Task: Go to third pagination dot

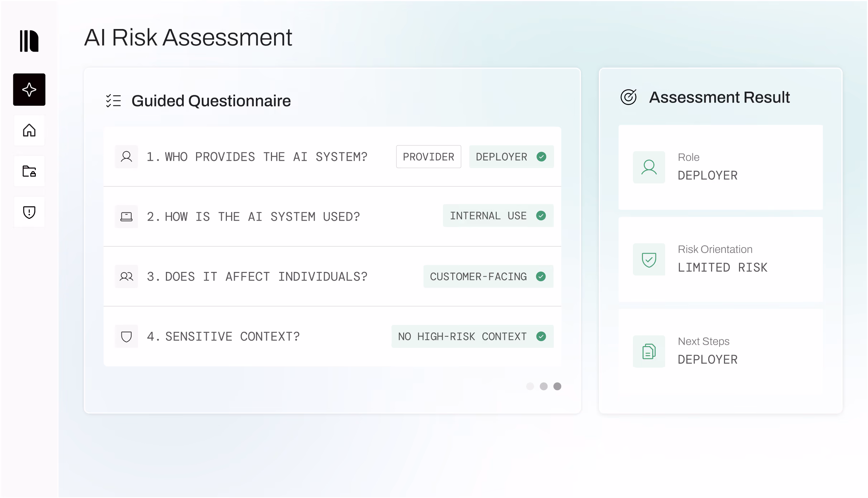Action: [557, 386]
